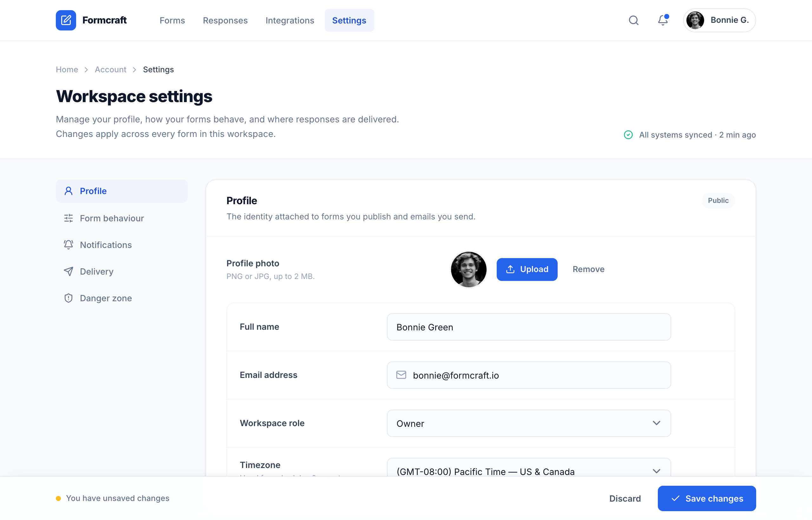Click the envelope icon in the email field
The width and height of the screenshot is (812, 520).
(401, 375)
